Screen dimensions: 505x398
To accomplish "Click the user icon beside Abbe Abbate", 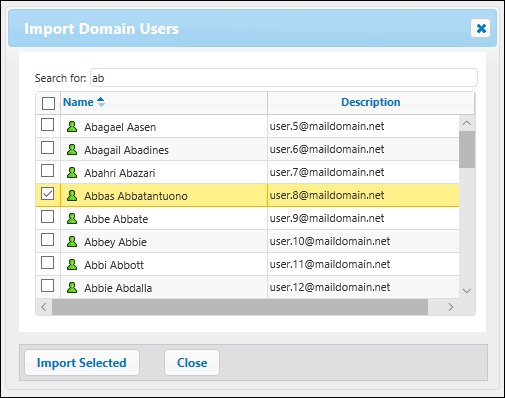I will tap(72, 219).
